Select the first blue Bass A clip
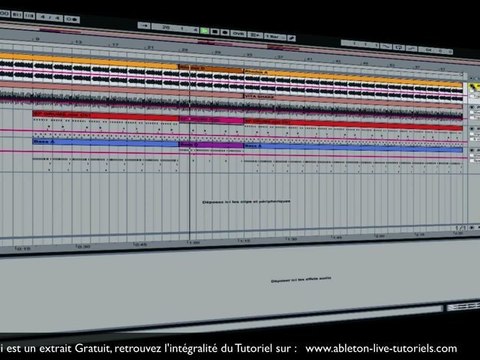 coord(106,142)
